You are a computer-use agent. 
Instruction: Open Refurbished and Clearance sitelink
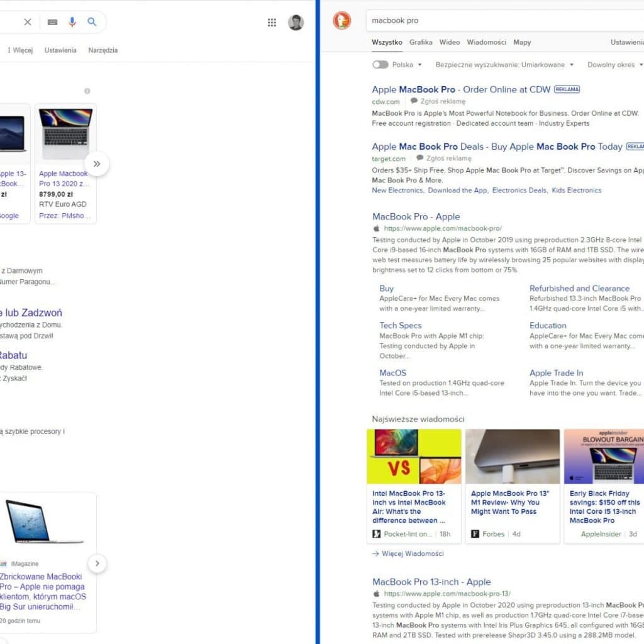[x=579, y=288]
